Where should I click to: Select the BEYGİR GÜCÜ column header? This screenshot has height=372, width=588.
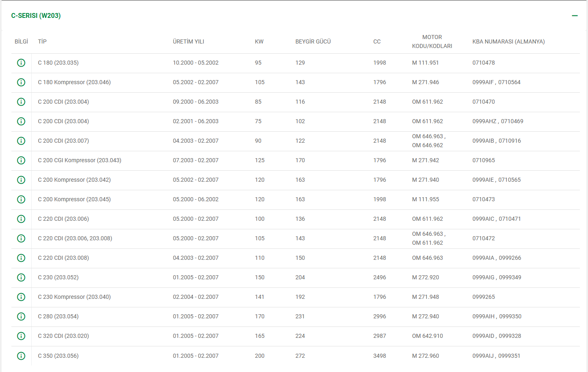[x=313, y=41]
